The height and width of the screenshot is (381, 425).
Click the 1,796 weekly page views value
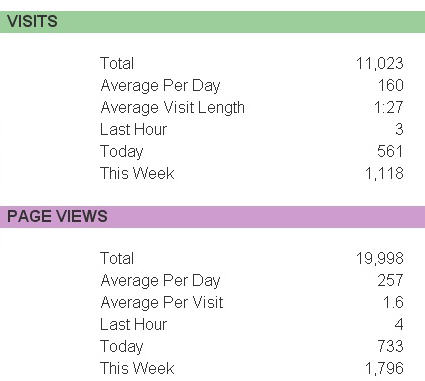coord(384,368)
